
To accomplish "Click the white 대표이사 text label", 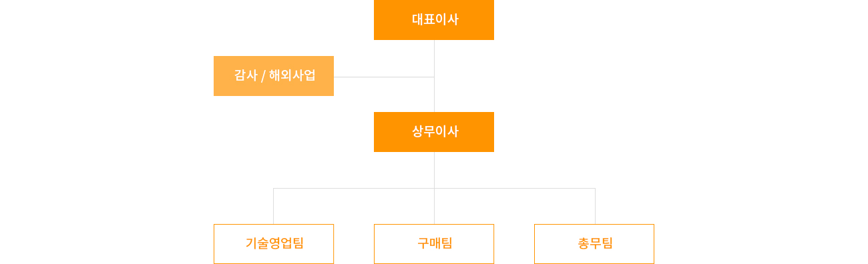I will coord(435,19).
